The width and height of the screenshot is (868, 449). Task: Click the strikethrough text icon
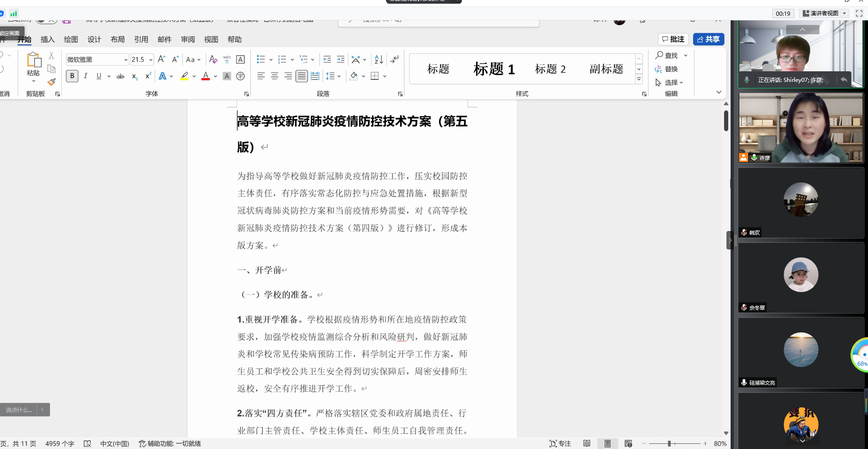(x=120, y=76)
